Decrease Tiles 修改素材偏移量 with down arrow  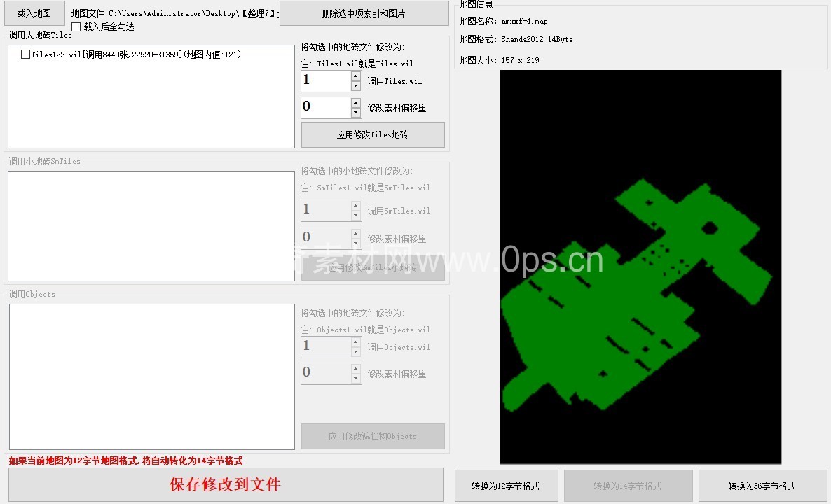(356, 113)
